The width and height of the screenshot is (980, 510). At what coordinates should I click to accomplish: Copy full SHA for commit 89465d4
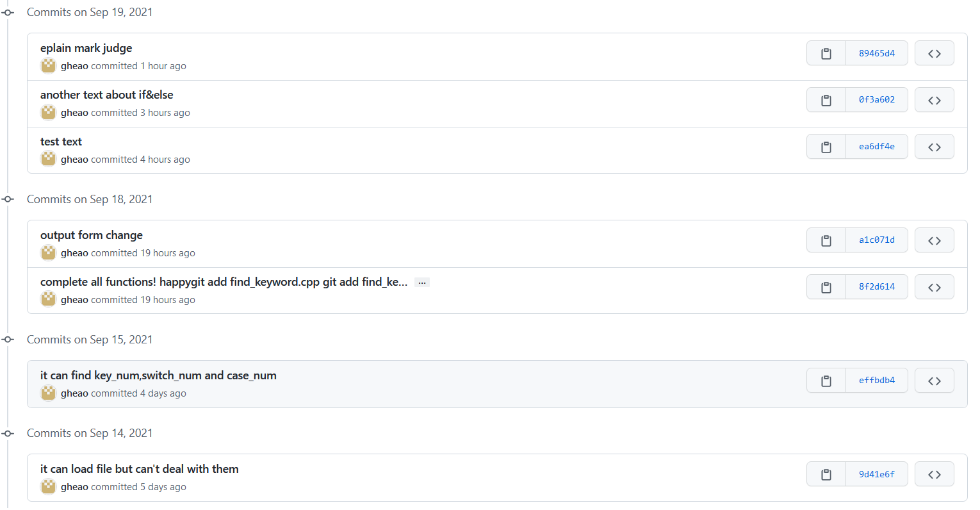click(x=826, y=53)
